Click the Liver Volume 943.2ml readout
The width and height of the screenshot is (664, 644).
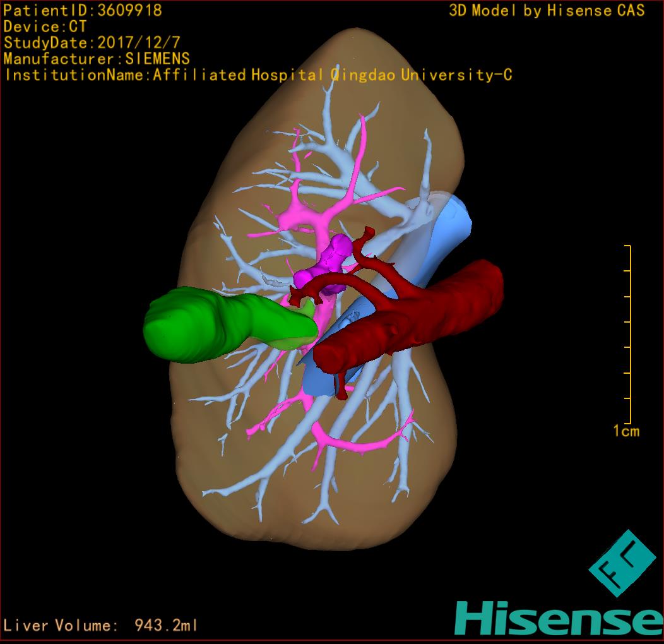(x=101, y=626)
